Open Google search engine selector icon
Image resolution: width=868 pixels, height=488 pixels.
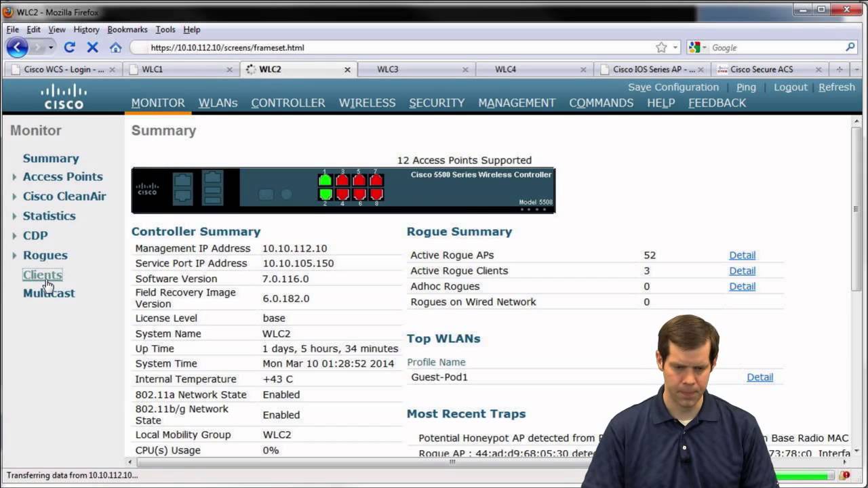(694, 47)
